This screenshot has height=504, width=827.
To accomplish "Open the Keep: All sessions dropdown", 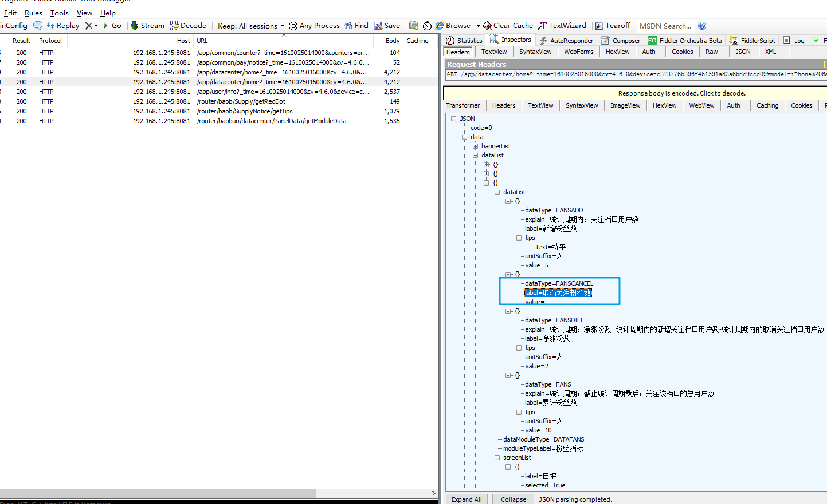I will [x=251, y=26].
